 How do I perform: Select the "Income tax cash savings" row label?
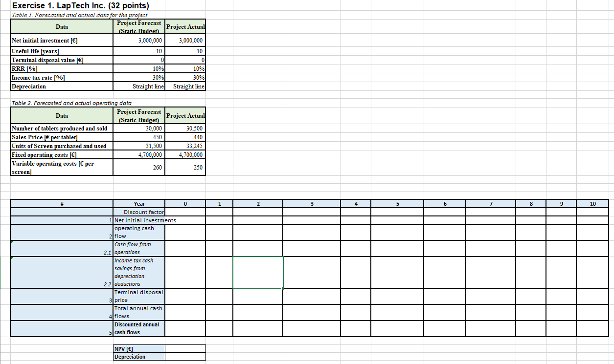[x=138, y=272]
